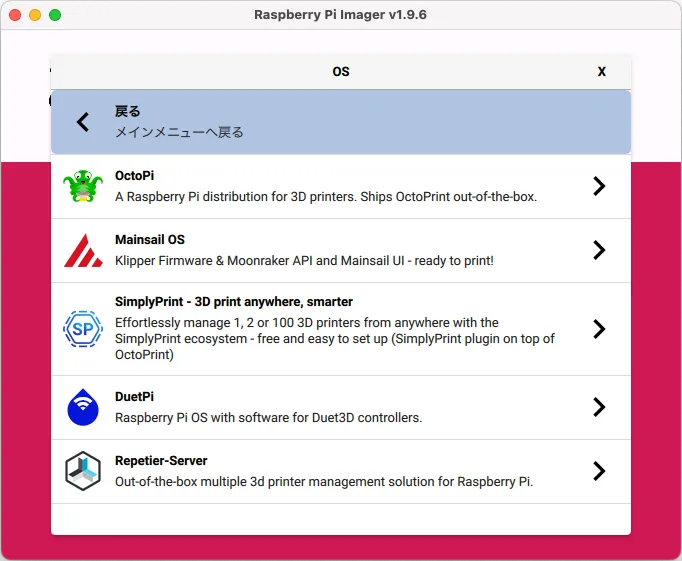Viewport: 682px width, 561px height.
Task: Click メインメニューへ戻る text
Action: (179, 132)
